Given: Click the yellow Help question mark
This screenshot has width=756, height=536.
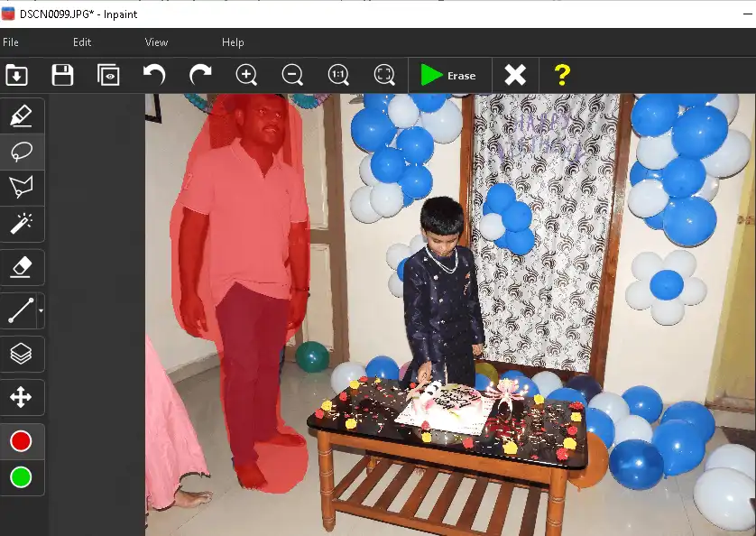Looking at the screenshot, I should pos(562,75).
